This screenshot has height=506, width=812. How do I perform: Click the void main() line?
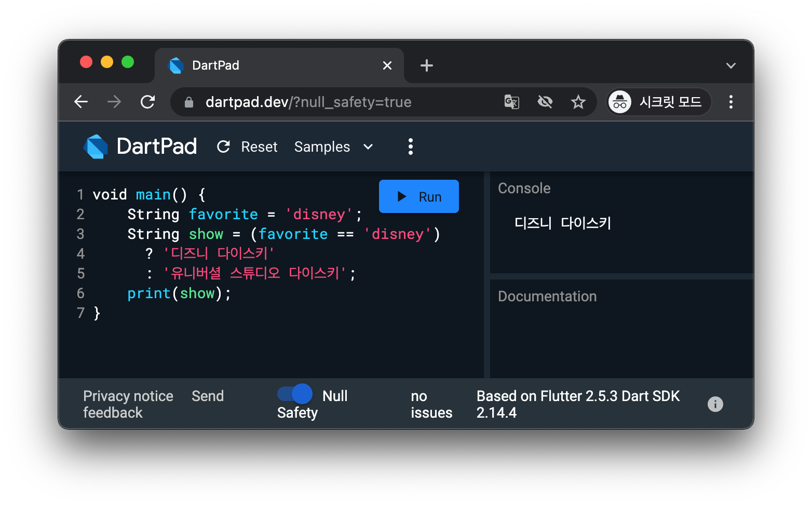150,195
